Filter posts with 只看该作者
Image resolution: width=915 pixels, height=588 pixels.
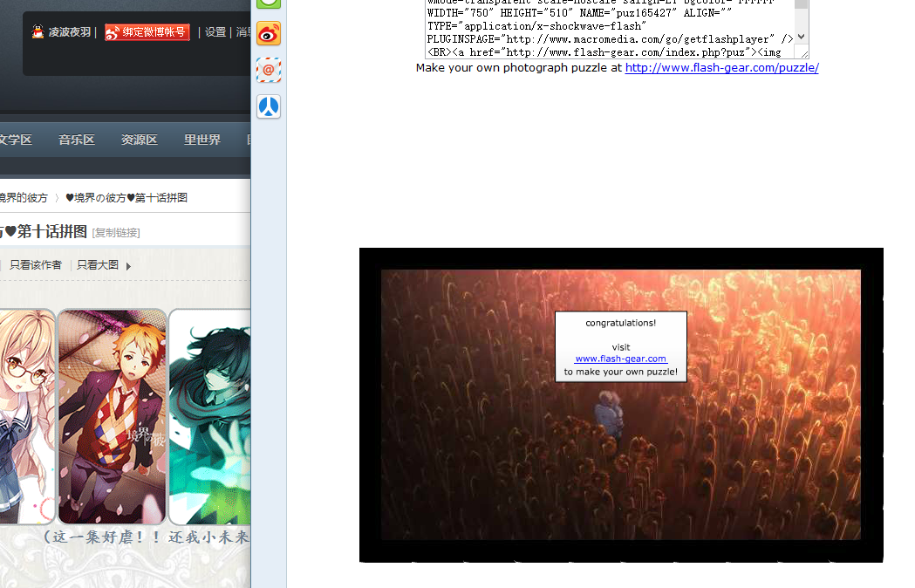click(x=36, y=265)
